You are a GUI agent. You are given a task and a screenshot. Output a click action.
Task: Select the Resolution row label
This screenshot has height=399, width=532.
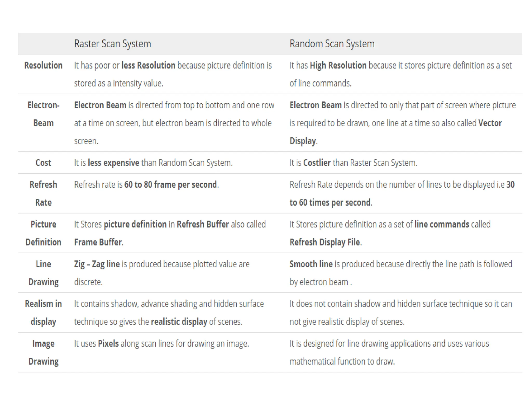tap(43, 65)
